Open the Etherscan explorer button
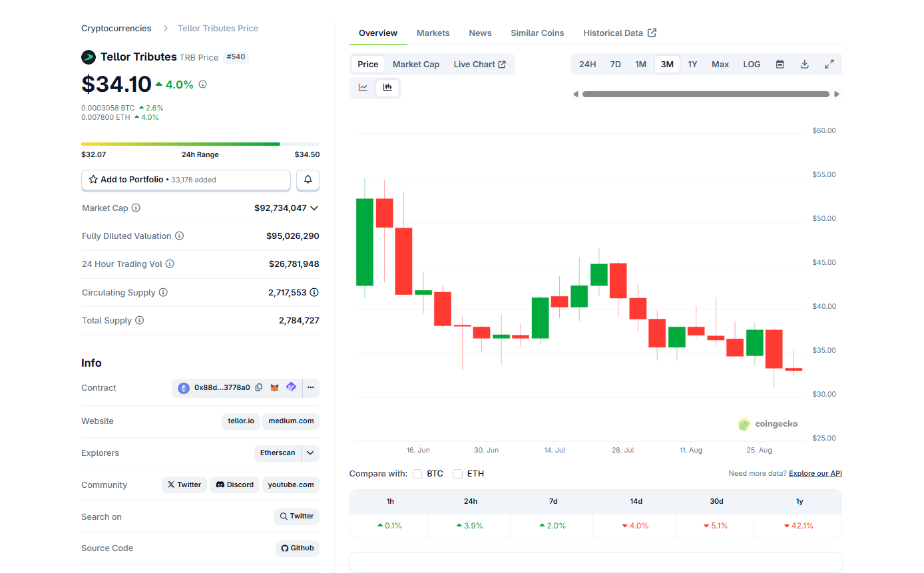The height and width of the screenshot is (573, 924). (x=278, y=453)
